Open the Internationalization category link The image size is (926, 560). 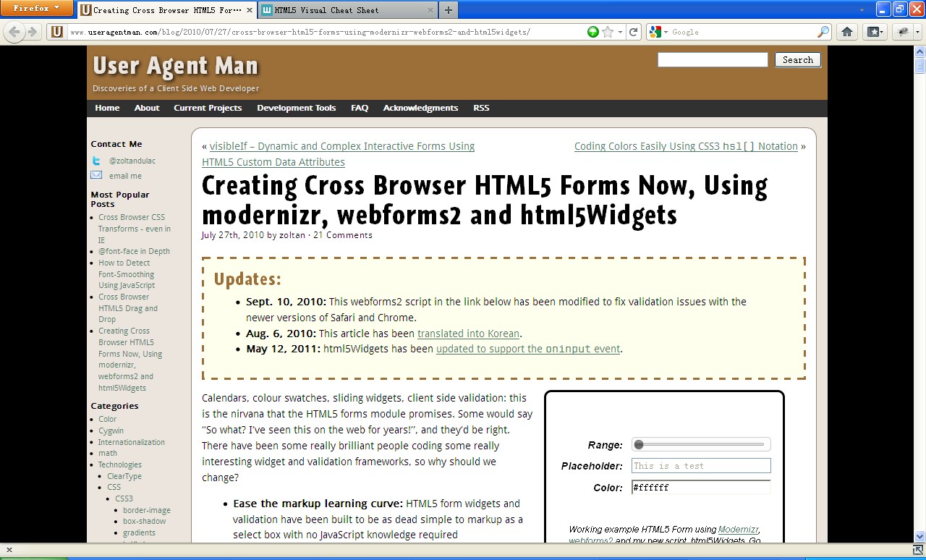click(x=132, y=442)
